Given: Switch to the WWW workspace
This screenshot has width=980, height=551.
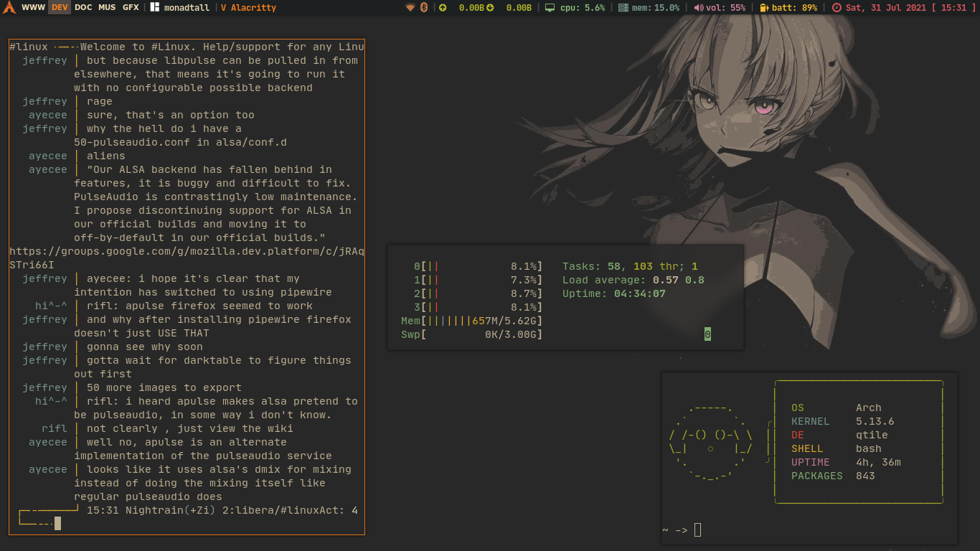Looking at the screenshot, I should (x=32, y=7).
